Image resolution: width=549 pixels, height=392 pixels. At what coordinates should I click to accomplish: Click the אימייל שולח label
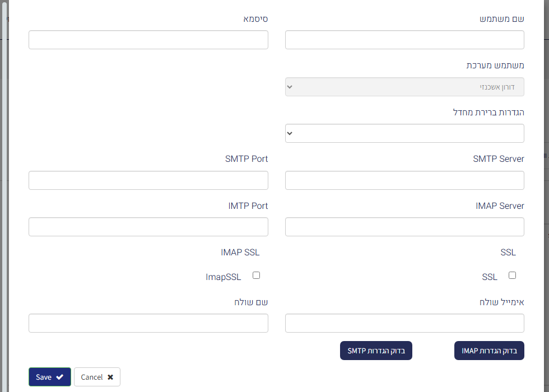click(x=502, y=302)
